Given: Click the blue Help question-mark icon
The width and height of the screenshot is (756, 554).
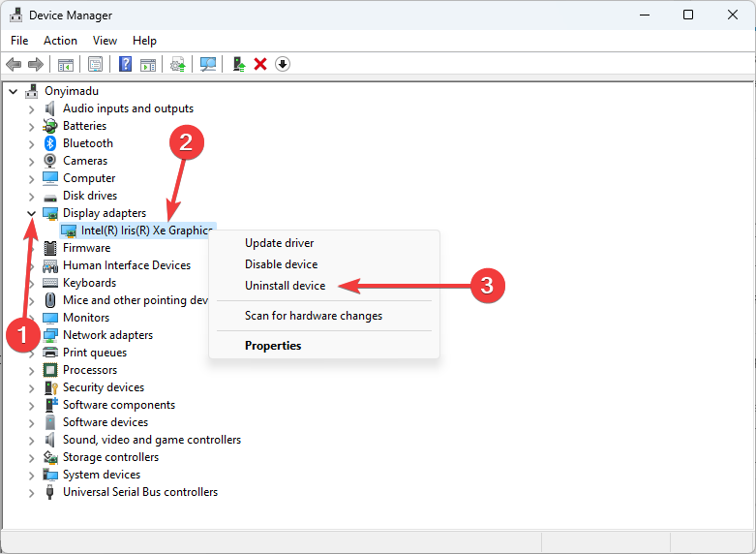Looking at the screenshot, I should click(x=126, y=64).
